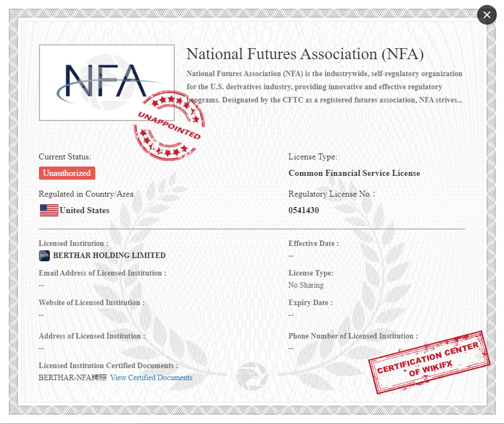Select the BERTHAR HOLDING LIMITED name
Viewport: 504px width, 424px height.
(109, 255)
